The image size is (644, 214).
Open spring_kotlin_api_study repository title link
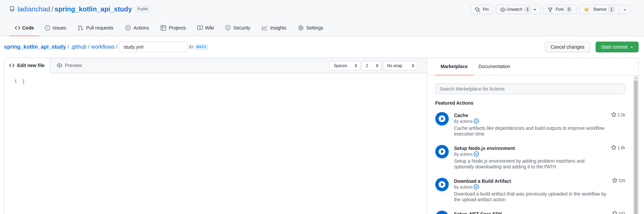(x=93, y=9)
